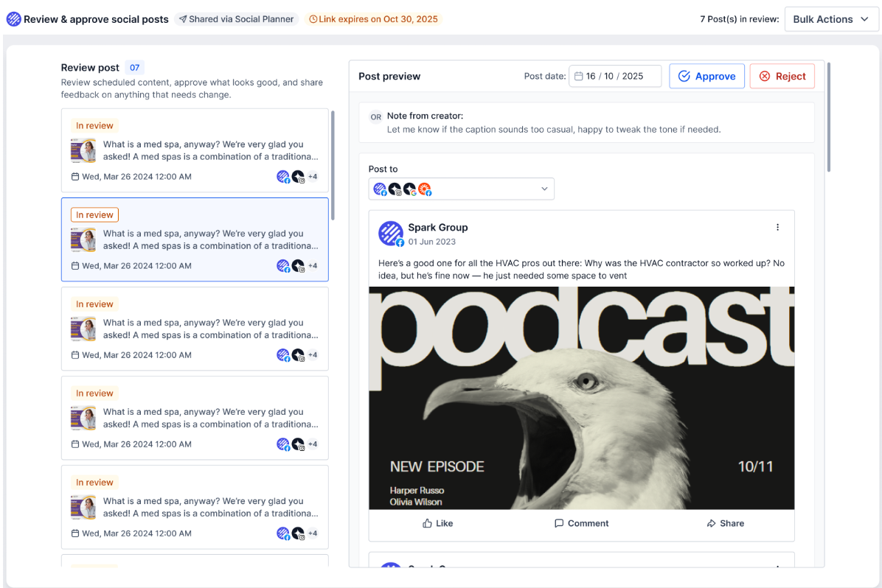
Task: Click the Post to label
Action: (383, 169)
